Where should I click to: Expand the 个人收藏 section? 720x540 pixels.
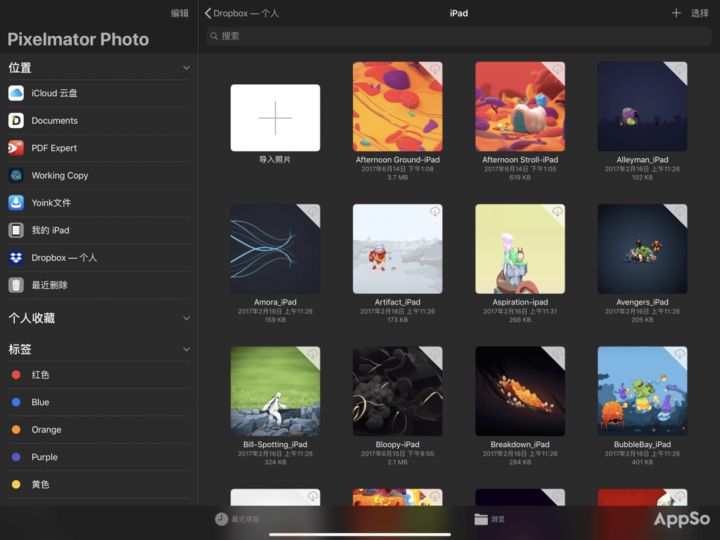(186, 318)
